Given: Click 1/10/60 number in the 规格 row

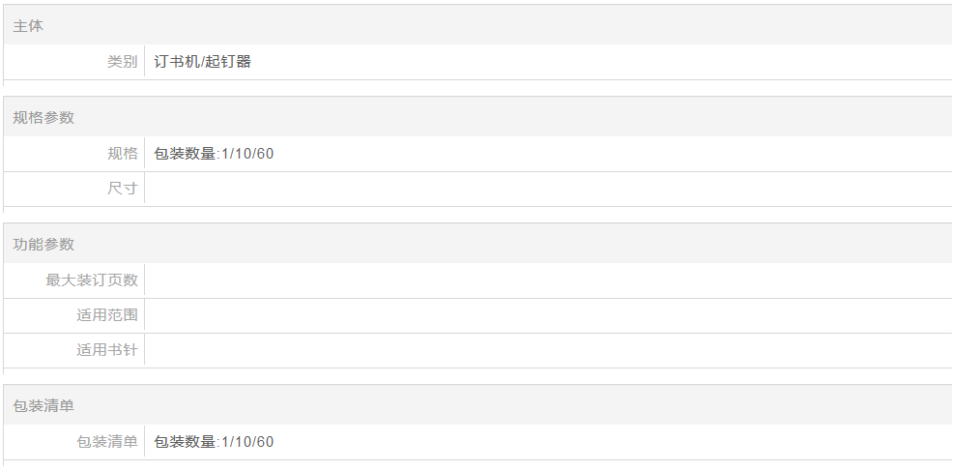Looking at the screenshot, I should pos(247,154).
